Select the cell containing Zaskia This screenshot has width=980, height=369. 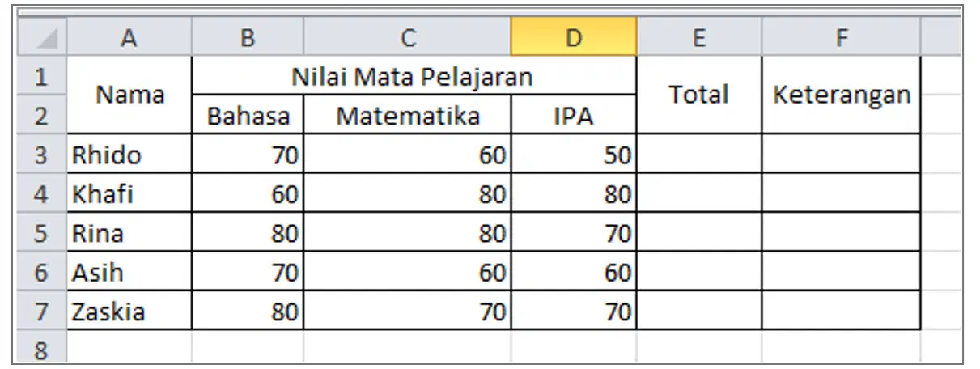(129, 310)
